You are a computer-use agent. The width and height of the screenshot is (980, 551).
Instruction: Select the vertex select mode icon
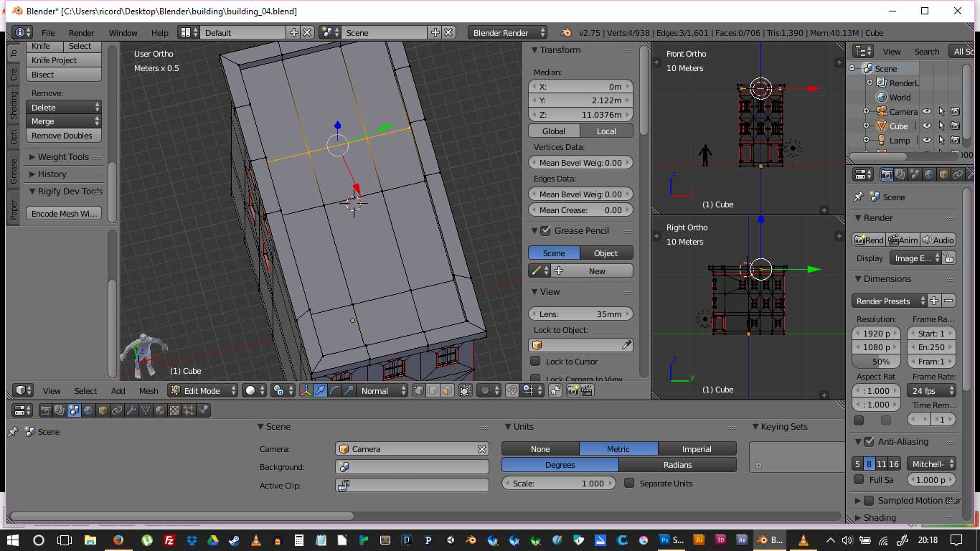tap(419, 390)
